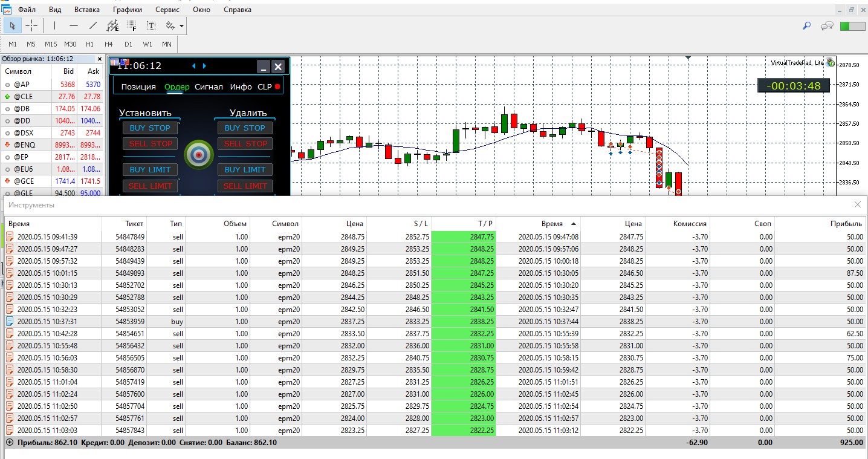Select the Fibonacci retracement tool
The image size is (868, 459).
tap(132, 25)
